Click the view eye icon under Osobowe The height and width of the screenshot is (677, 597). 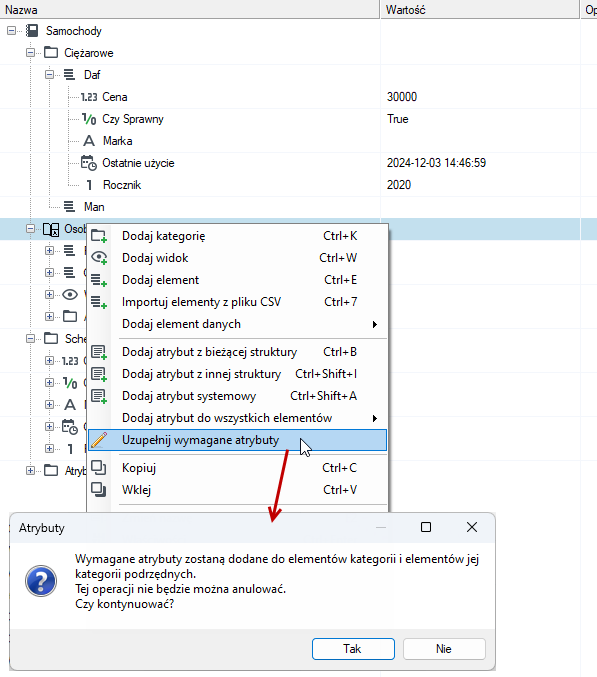pos(70,294)
